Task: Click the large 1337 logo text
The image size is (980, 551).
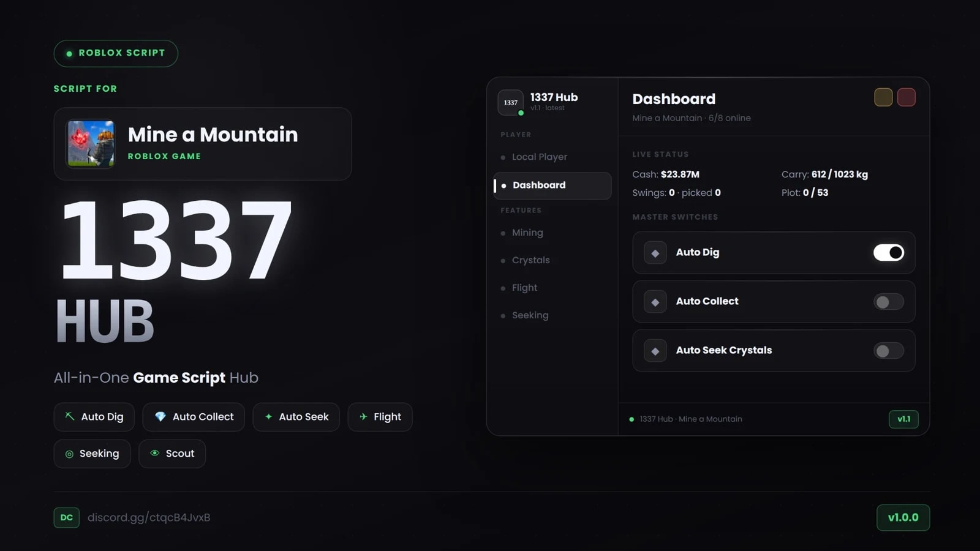Action: click(176, 239)
